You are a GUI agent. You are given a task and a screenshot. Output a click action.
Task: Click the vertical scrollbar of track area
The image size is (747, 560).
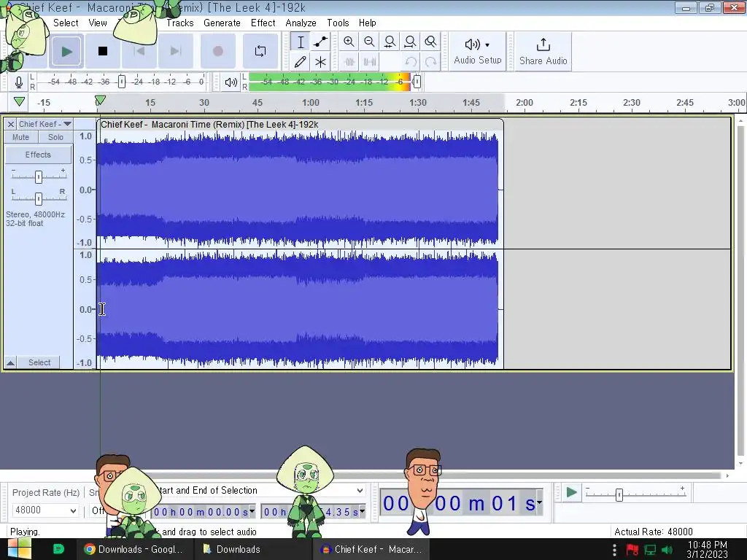[740, 290]
